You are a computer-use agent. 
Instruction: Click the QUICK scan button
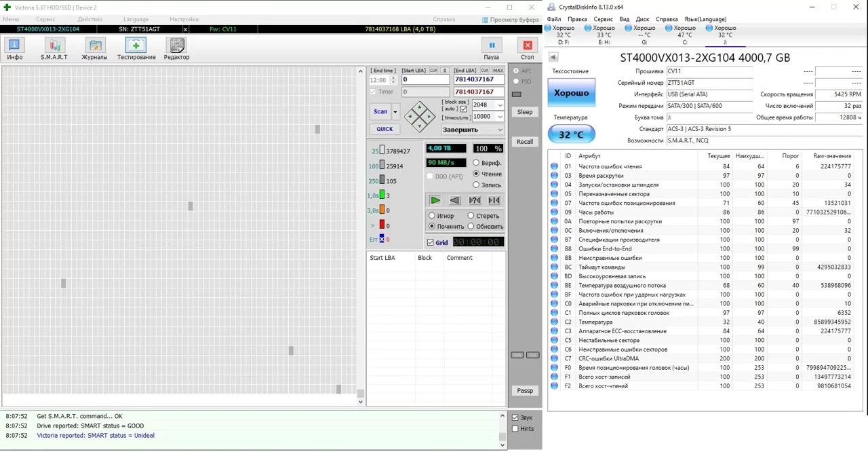tap(384, 129)
